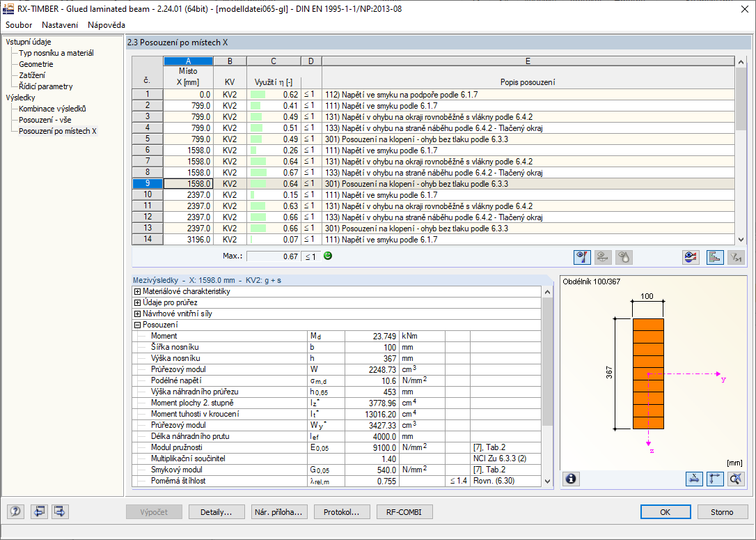Toggle colored utilization bars in the table

pyautogui.click(x=714, y=257)
